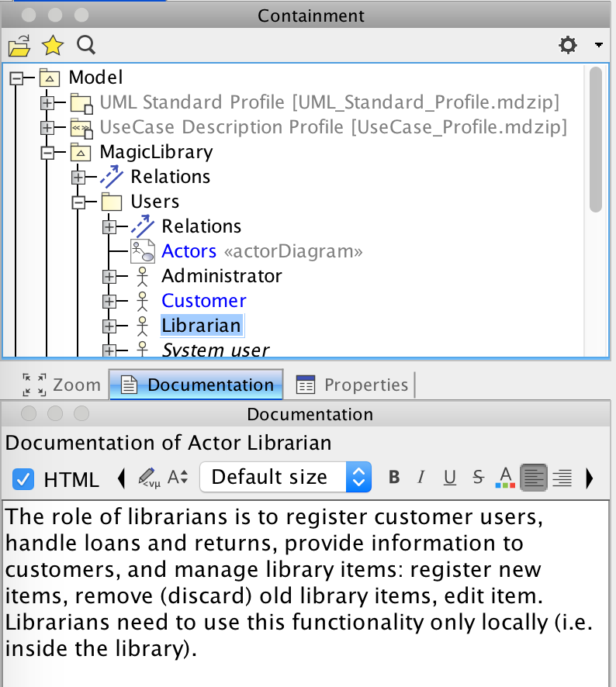
Task: Collapse the MagicLibrary tree node
Action: (47, 152)
